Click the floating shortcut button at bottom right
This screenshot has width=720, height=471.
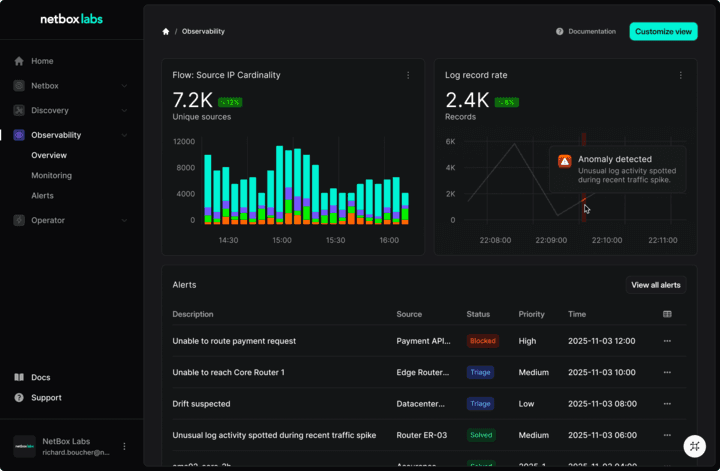695,446
